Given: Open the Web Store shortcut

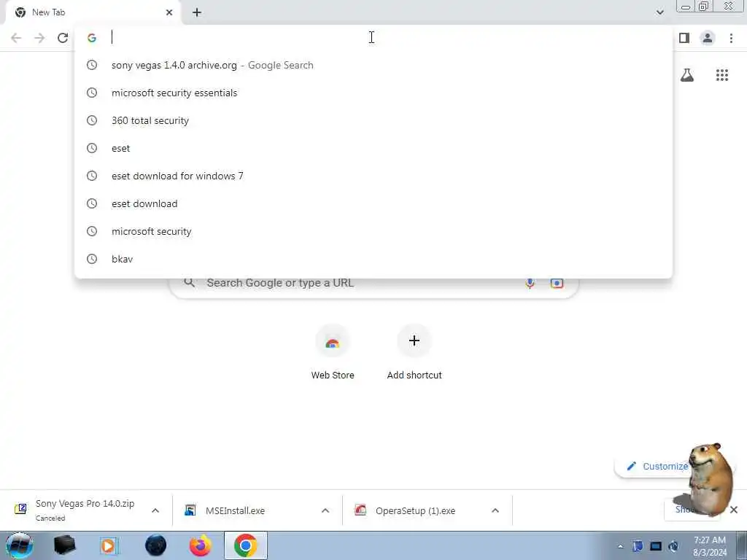Looking at the screenshot, I should click(333, 352).
